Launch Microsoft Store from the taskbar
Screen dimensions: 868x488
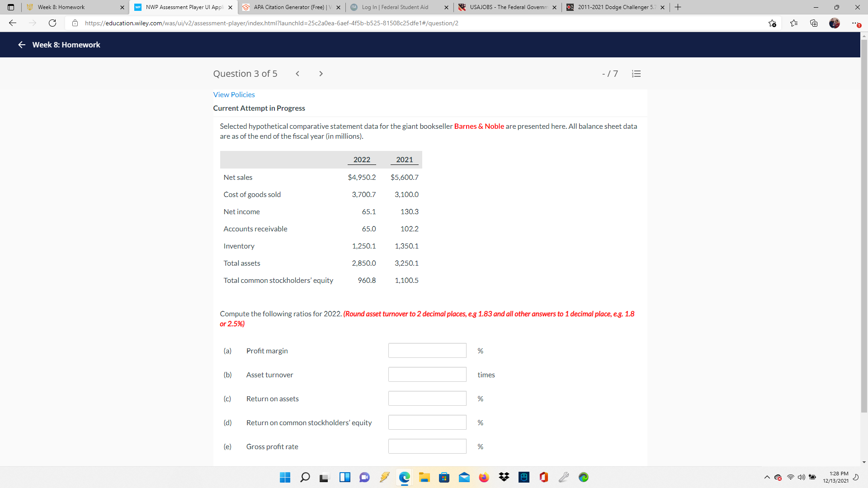[444, 477]
